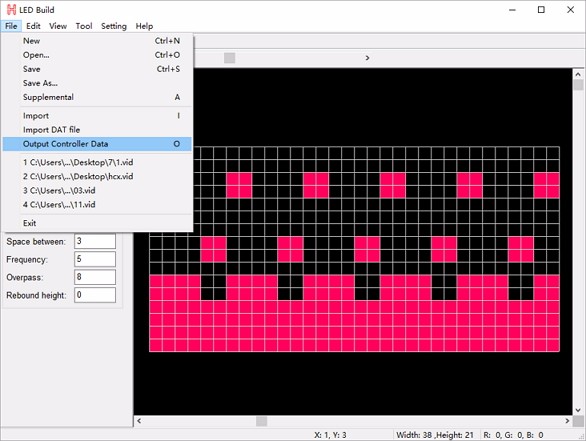Click the top frame slider thumb

(229, 58)
